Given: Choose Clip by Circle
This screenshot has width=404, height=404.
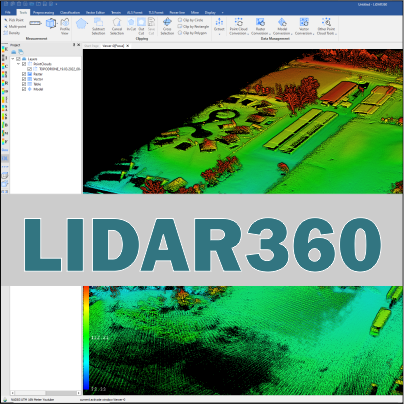Looking at the screenshot, I should [x=190, y=20].
